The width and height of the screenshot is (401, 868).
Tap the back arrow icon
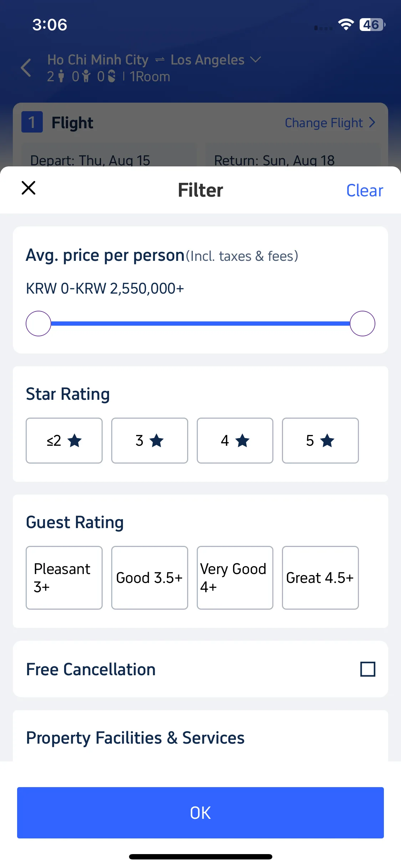click(26, 68)
